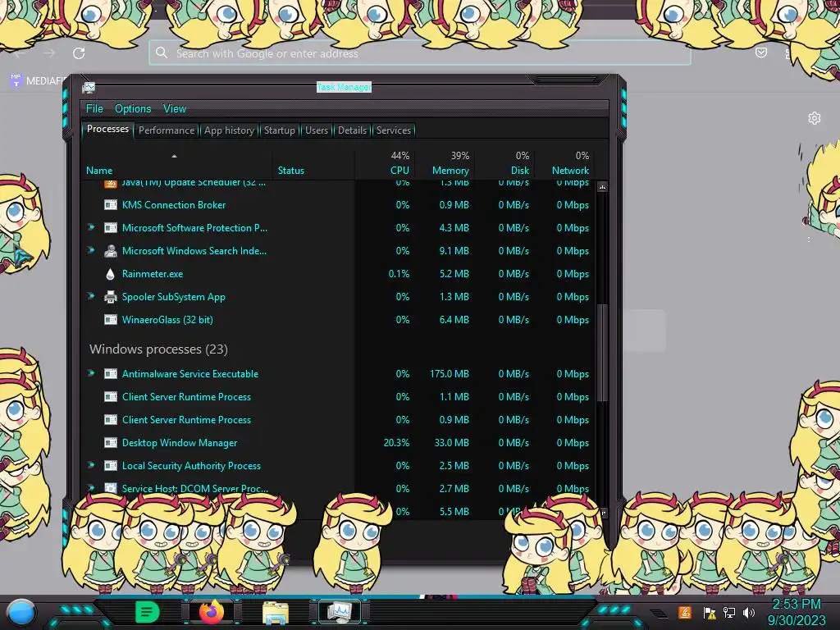Viewport: 840px width, 630px height.
Task: Click the process list vertical scrollbar thumb
Action: (x=602, y=353)
